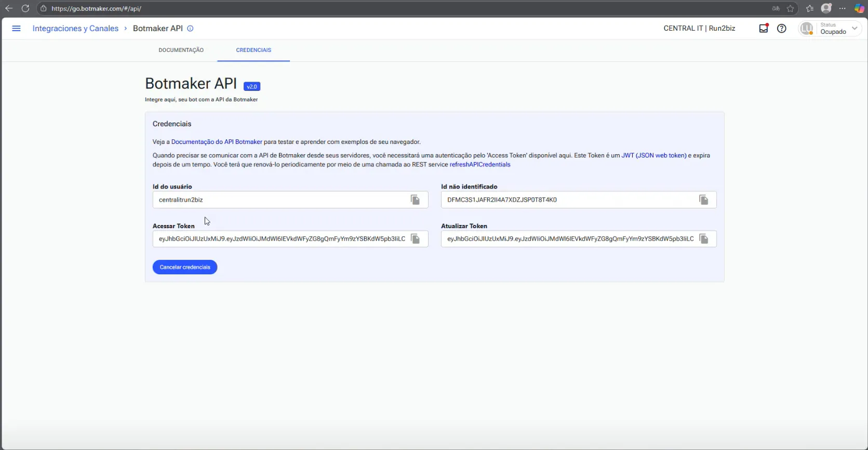Click the site info lock icon
868x450 pixels.
(44, 8)
